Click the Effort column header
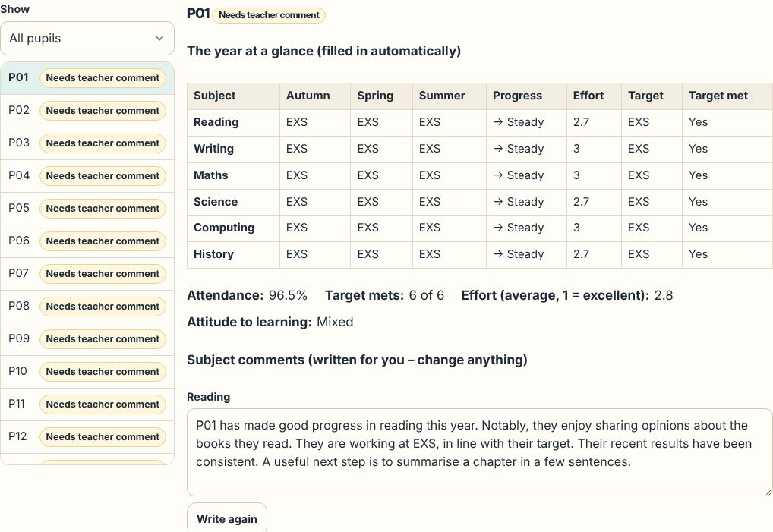The width and height of the screenshot is (773, 532). [594, 96]
